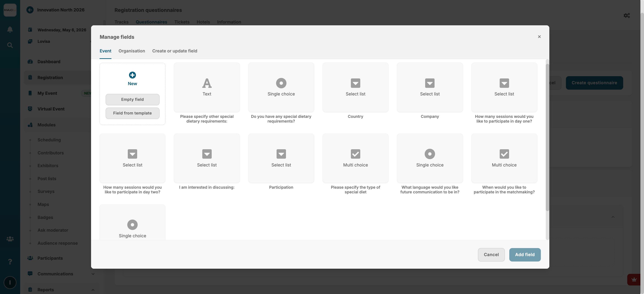The height and width of the screenshot is (294, 644).
Task: Select multi choice matchmaking participation field
Action: click(x=504, y=158)
